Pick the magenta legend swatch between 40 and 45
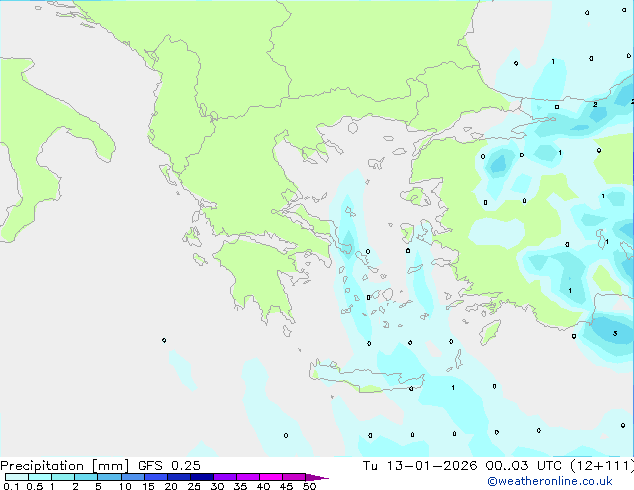Screen dimensions: 634x490 (x=271, y=477)
